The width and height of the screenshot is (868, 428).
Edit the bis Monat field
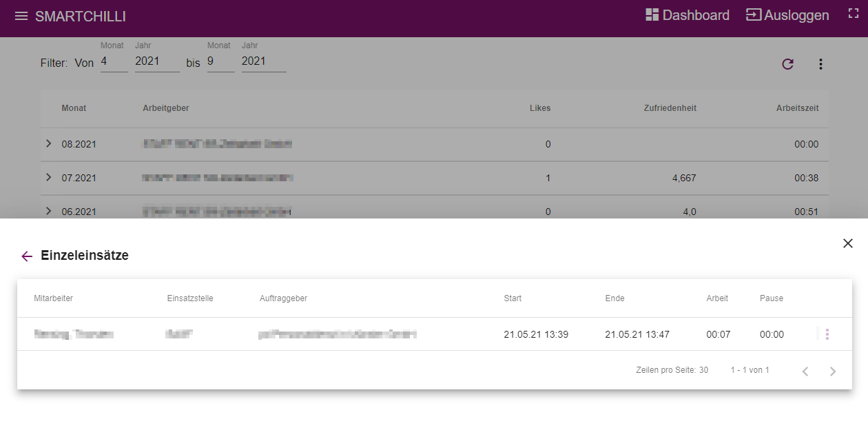pos(221,61)
